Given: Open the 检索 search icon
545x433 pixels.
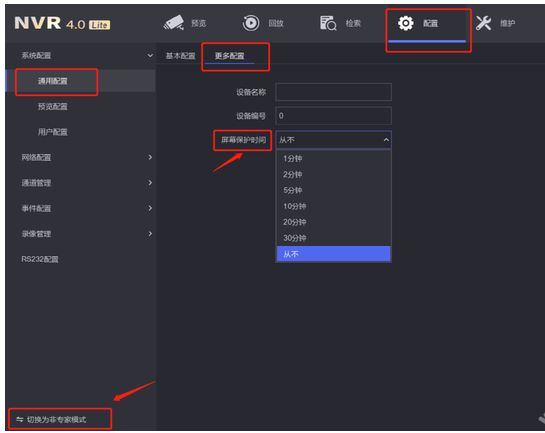Looking at the screenshot, I should [328, 23].
